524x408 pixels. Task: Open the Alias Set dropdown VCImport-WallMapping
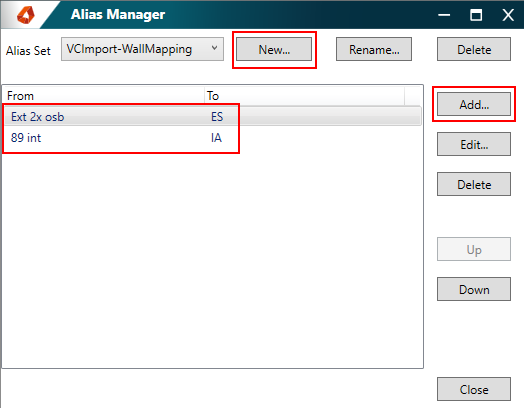[142, 49]
